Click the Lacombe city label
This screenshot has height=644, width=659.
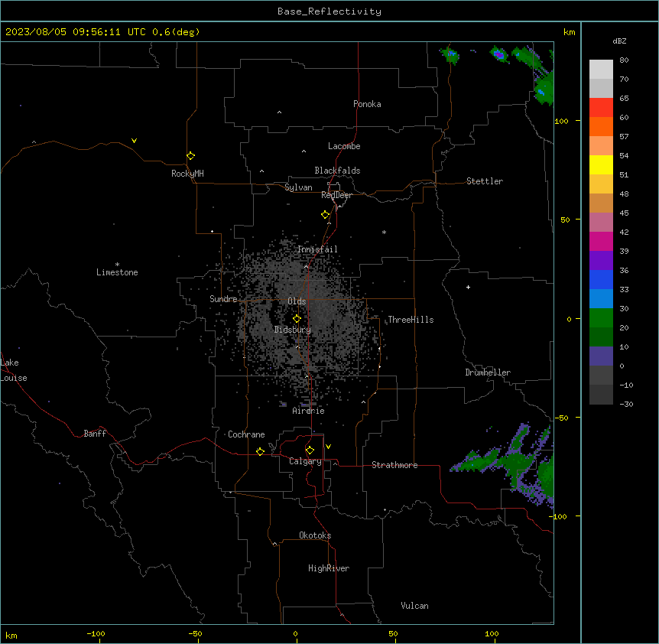point(344,146)
